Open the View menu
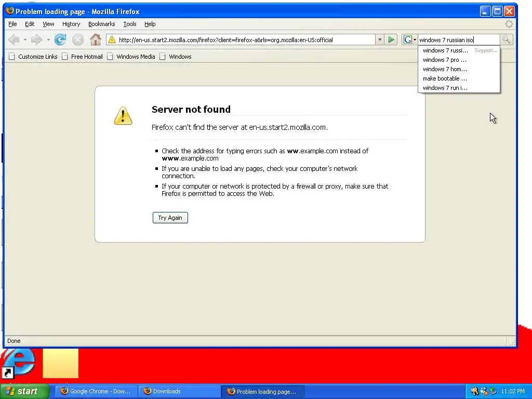532x399 pixels. coord(48,24)
